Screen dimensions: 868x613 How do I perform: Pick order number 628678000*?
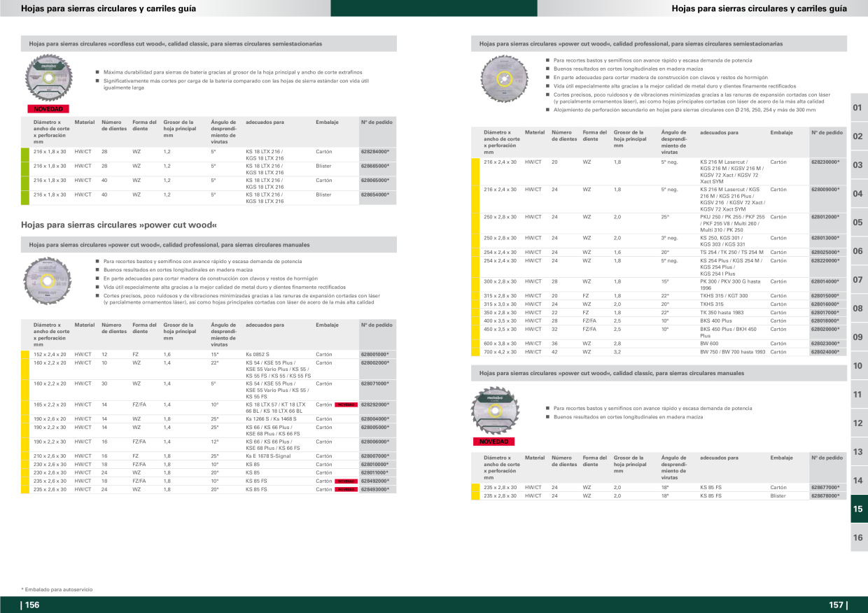click(x=825, y=496)
